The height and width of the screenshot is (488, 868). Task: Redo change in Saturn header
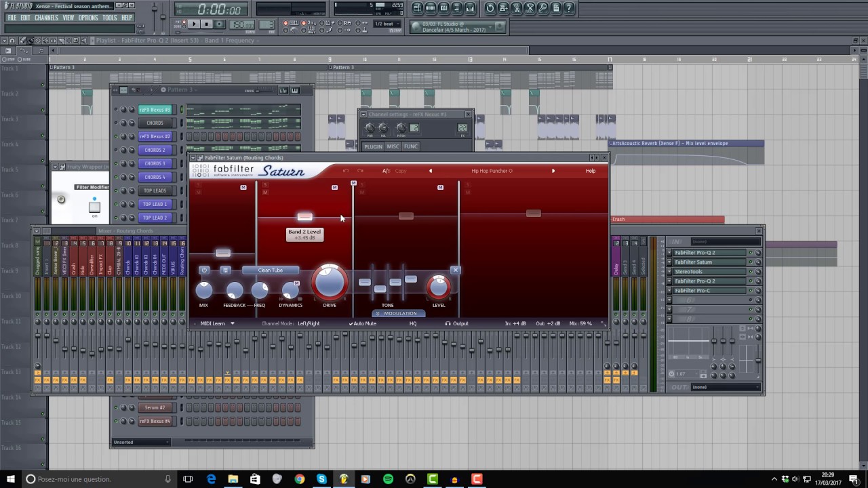(x=360, y=171)
